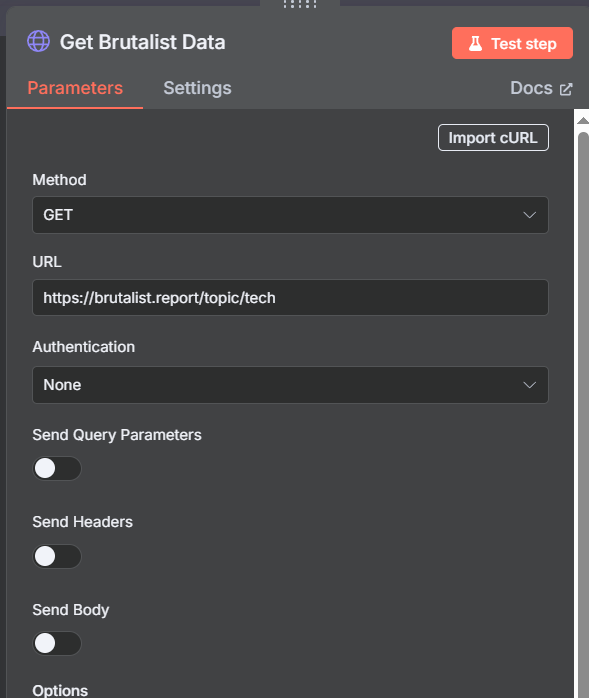Switch to the Settings tab
Viewport: 589px width, 698px height.
point(197,88)
